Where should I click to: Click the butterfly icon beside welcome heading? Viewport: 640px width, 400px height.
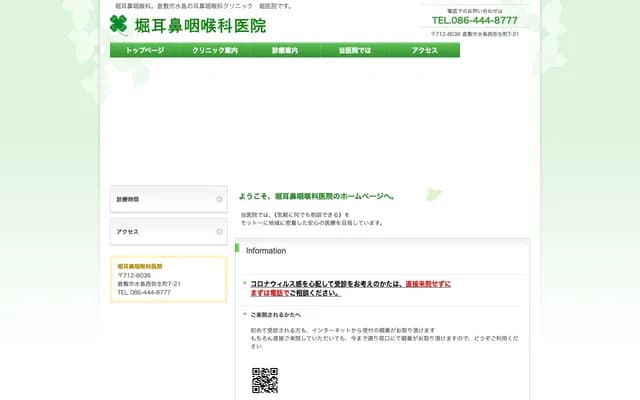432,193
